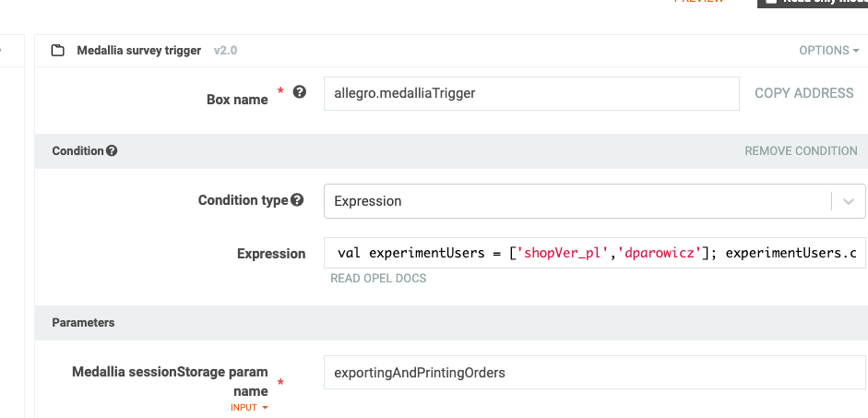Open the Condition help question mark
Viewport: 868px width, 418px height.
112,150
